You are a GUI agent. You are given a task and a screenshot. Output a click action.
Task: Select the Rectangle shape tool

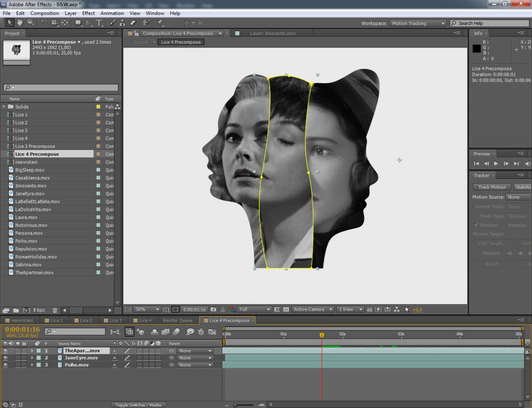click(x=78, y=23)
